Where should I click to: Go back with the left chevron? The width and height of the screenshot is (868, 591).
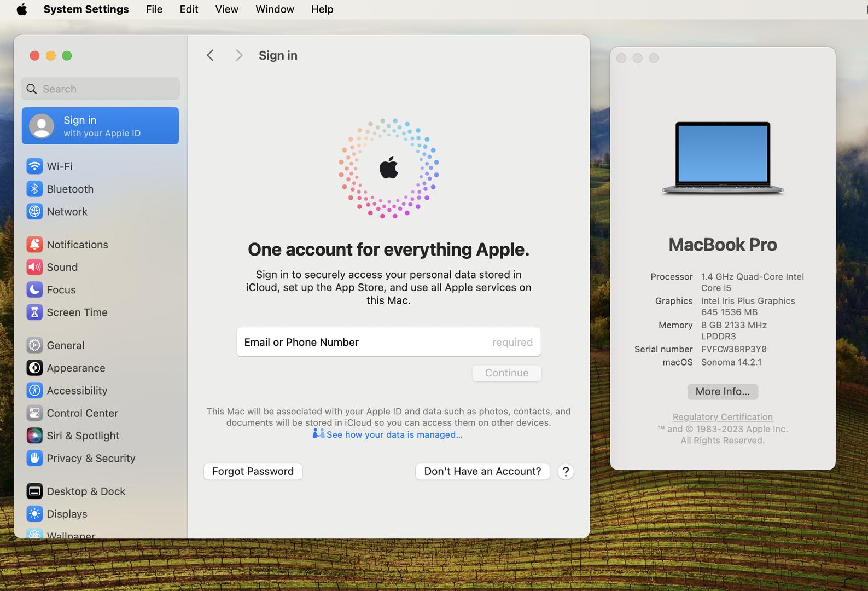210,55
